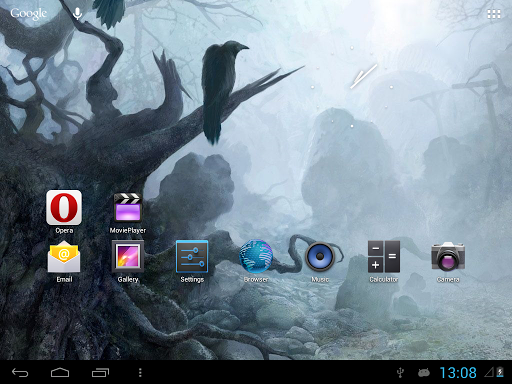This screenshot has width=512, height=384.
Task: Tap the USB connection status icon
Action: click(x=401, y=373)
